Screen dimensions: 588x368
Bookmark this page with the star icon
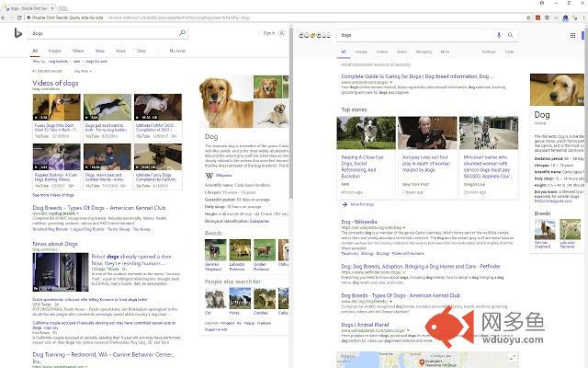point(529,17)
